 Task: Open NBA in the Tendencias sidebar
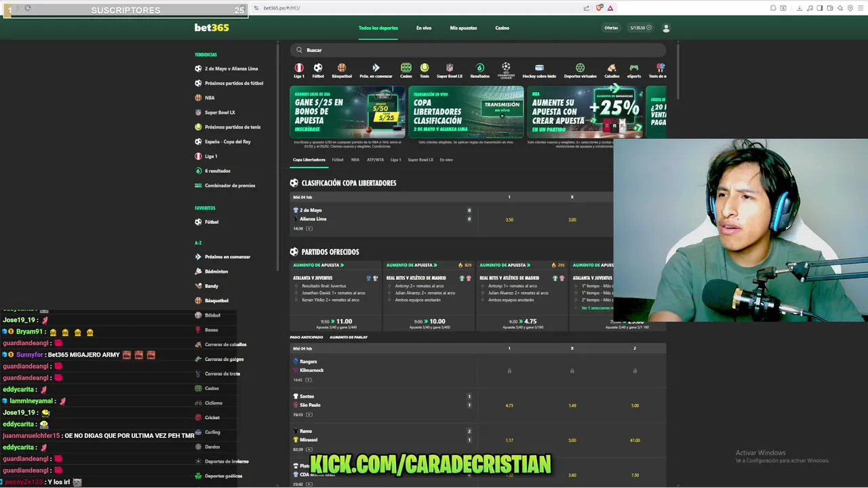[210, 98]
